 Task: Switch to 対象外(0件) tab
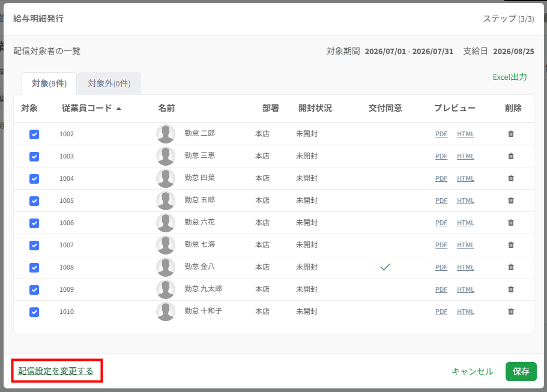109,83
